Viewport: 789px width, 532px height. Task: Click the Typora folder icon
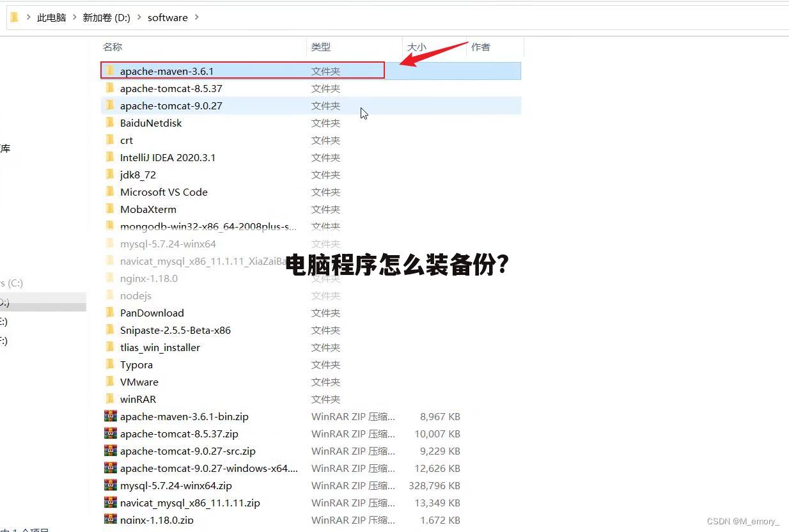point(110,364)
